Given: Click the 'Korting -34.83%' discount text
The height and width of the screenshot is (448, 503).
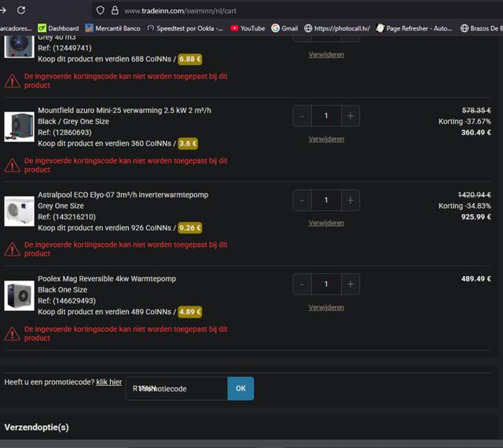Looking at the screenshot, I should click(464, 206).
